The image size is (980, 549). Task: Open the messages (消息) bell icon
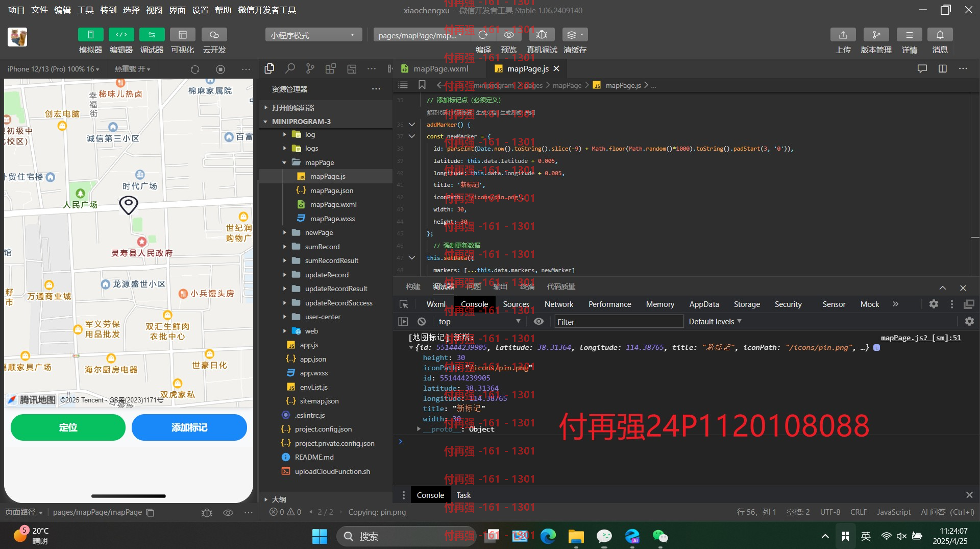coord(940,35)
